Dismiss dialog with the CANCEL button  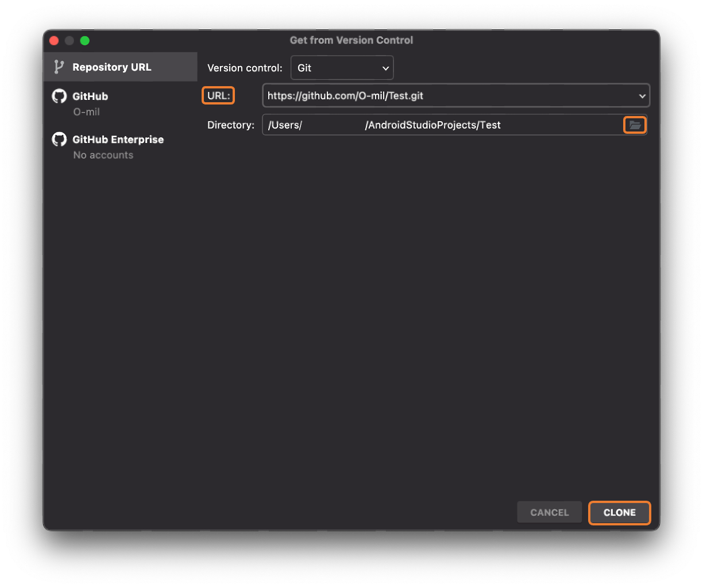[x=549, y=512]
